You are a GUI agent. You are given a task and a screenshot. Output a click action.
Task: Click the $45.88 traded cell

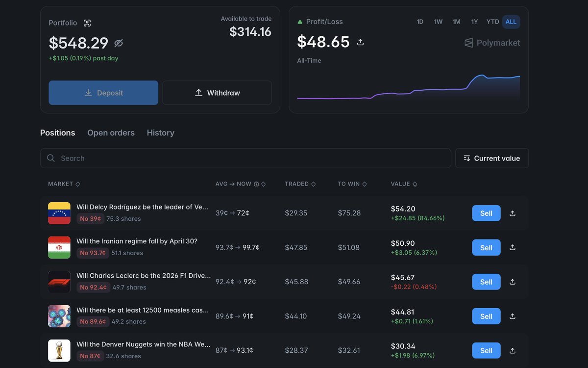point(296,282)
